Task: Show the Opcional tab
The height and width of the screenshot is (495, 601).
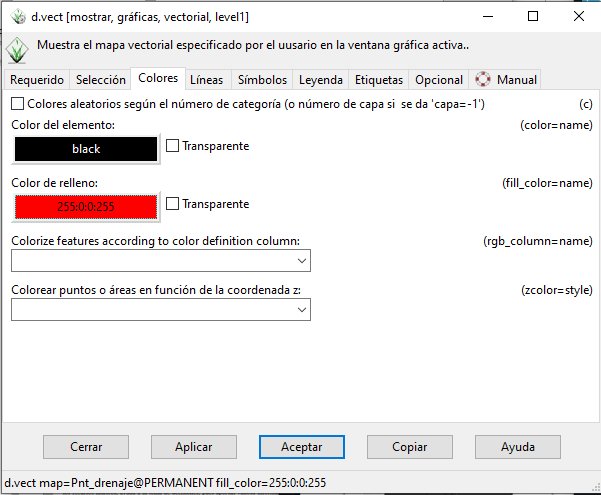Action: [439, 80]
